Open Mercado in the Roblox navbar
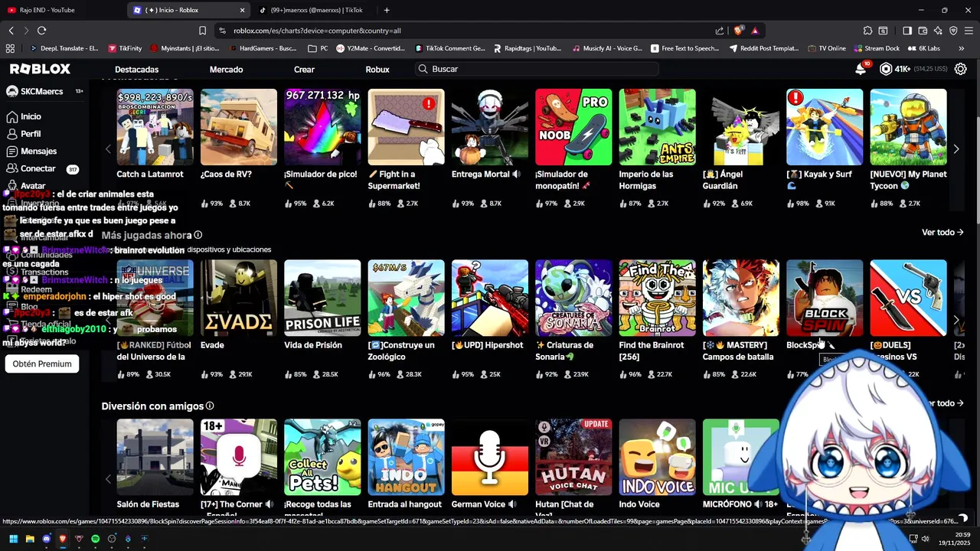The height and width of the screenshot is (551, 980). 226,70
